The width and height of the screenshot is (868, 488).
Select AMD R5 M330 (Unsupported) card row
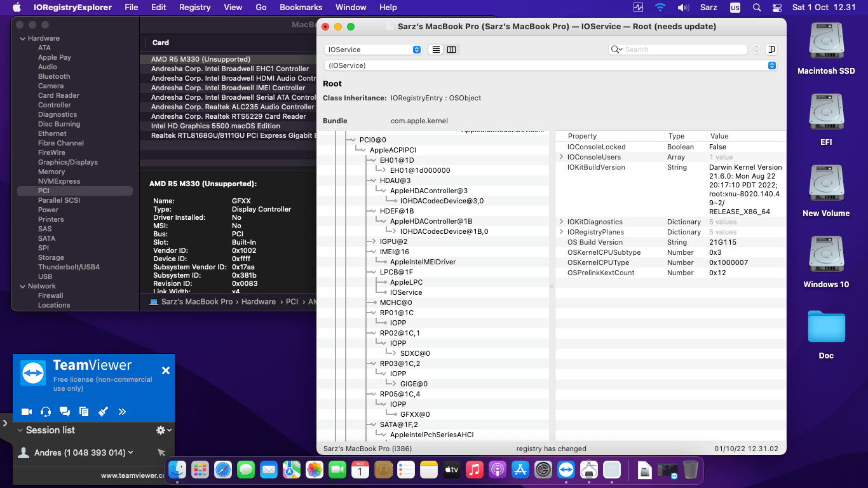228,59
